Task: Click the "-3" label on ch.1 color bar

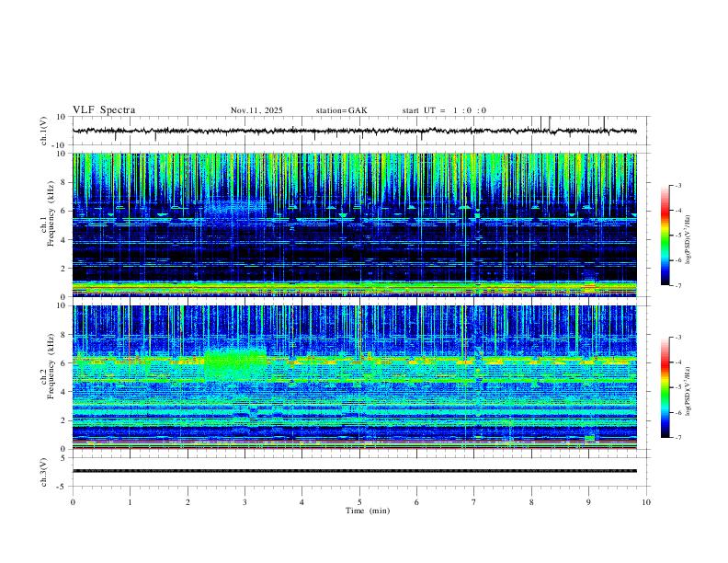Action: pyautogui.click(x=678, y=185)
